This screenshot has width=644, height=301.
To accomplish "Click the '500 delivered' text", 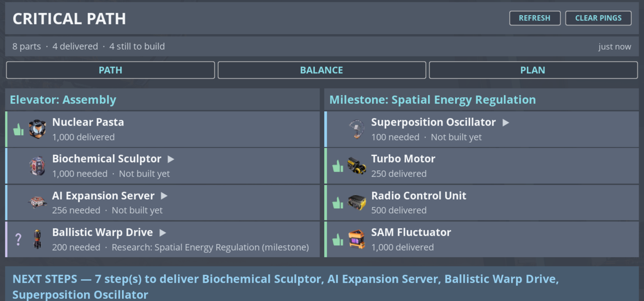I will click(399, 210).
